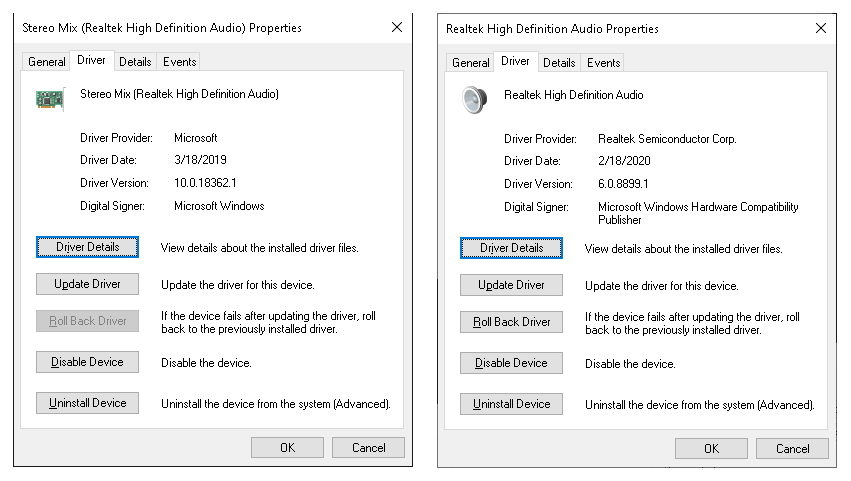Close the Realtek High Definition Audio Properties window
Screen dimensions: 851x481
[x=821, y=28]
